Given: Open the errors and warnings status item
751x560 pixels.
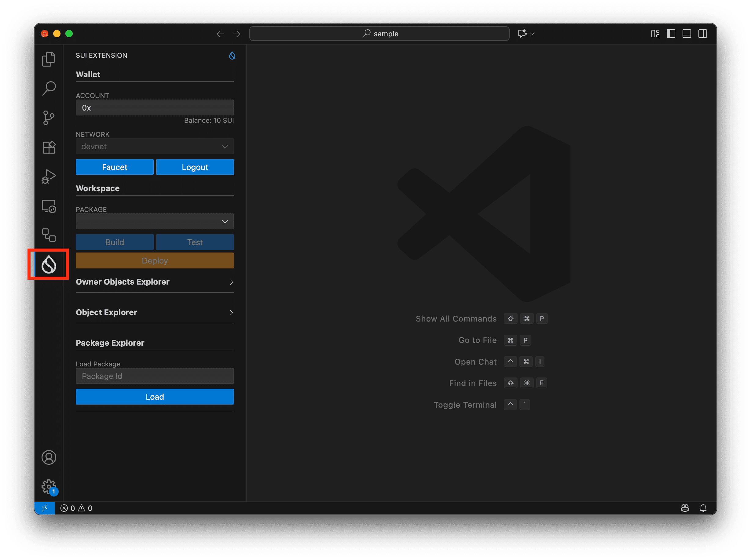Looking at the screenshot, I should click(x=76, y=508).
